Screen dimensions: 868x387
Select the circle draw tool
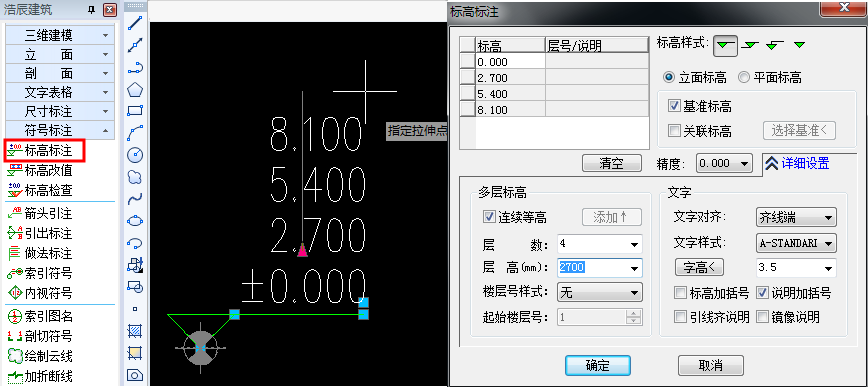135,155
